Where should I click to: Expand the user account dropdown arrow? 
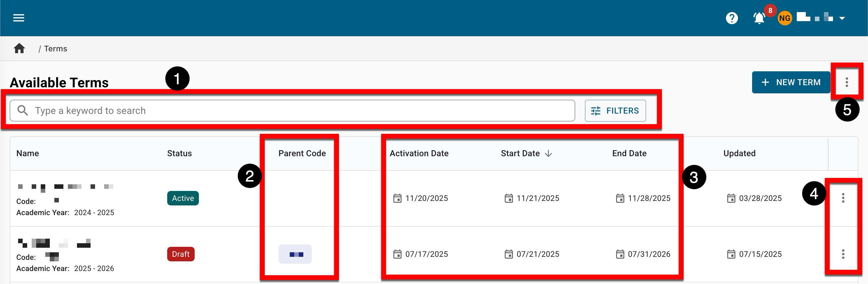(x=842, y=18)
